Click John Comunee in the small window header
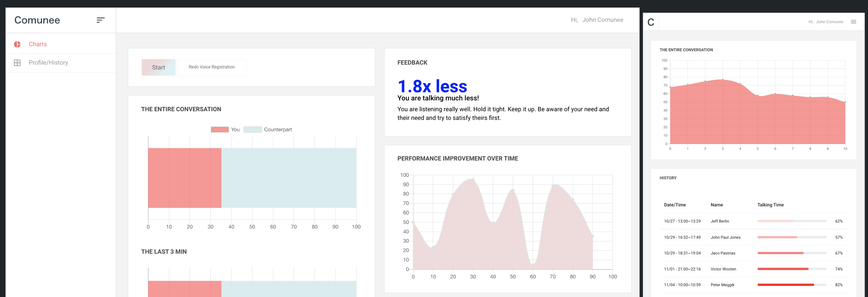 click(x=829, y=22)
